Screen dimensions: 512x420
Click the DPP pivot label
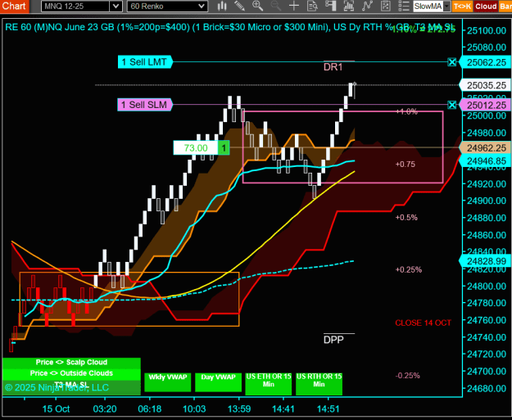click(333, 340)
